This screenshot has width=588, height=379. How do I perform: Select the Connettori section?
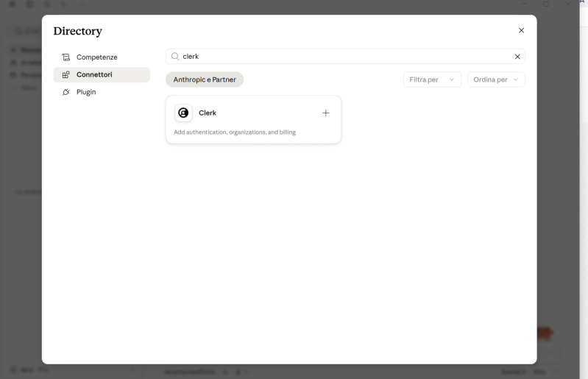pyautogui.click(x=102, y=74)
